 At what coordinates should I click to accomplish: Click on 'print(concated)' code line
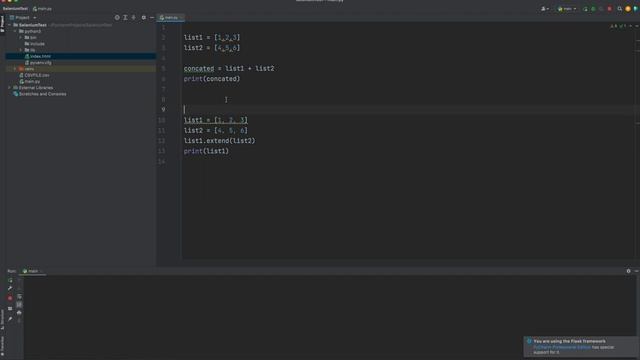point(212,79)
